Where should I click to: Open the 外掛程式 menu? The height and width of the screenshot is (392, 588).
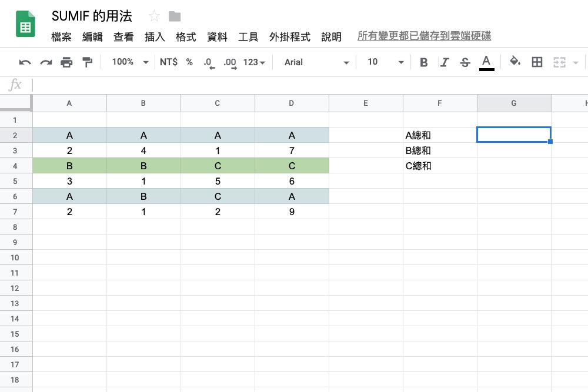click(289, 36)
